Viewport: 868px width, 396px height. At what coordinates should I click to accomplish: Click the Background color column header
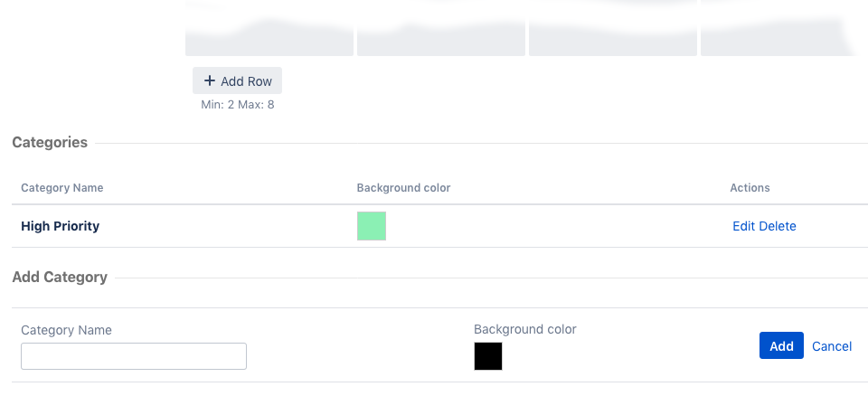tap(403, 188)
